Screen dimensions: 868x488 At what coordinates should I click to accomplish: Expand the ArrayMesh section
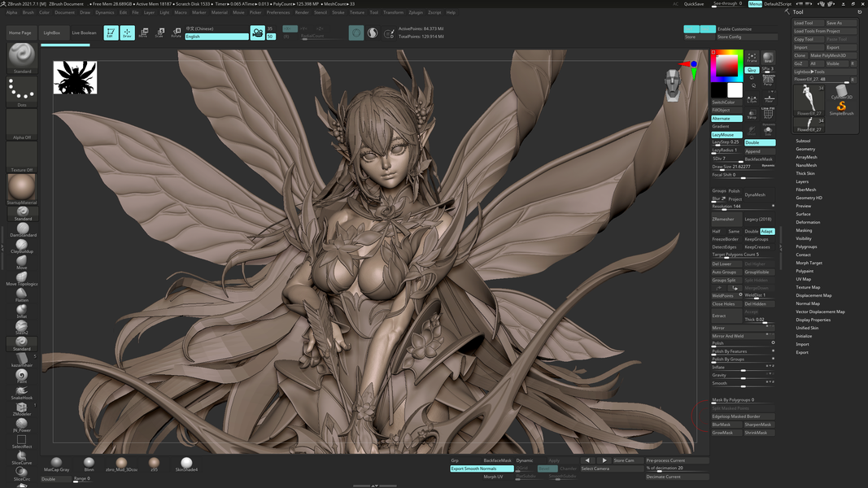point(806,157)
